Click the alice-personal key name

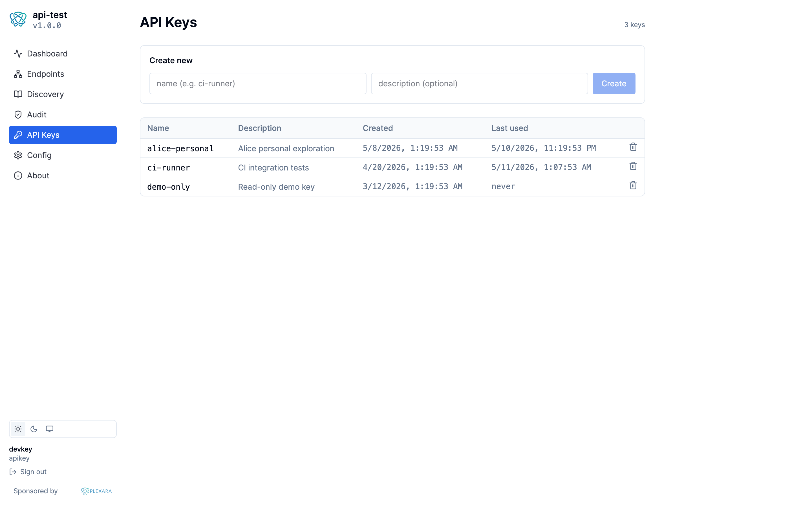point(180,148)
